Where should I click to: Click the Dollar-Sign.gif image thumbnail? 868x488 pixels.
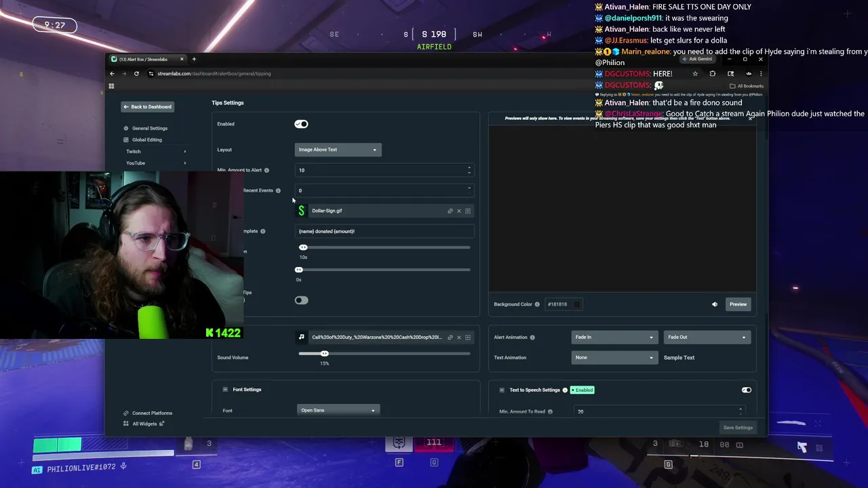point(302,211)
